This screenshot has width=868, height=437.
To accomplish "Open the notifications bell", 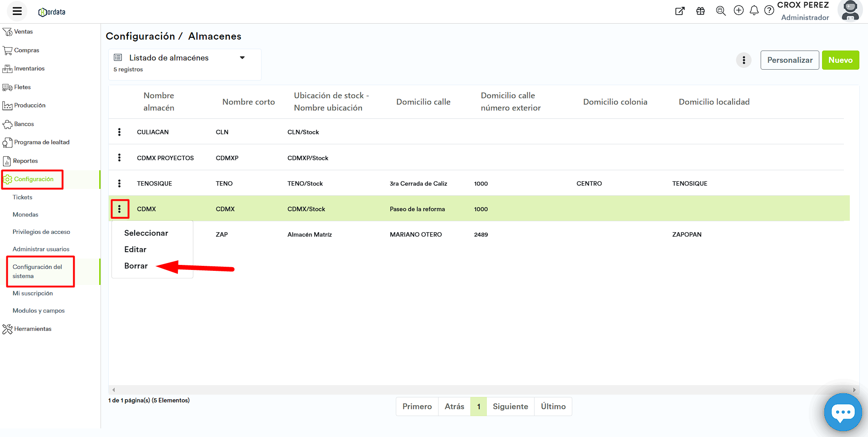I will [x=754, y=10].
